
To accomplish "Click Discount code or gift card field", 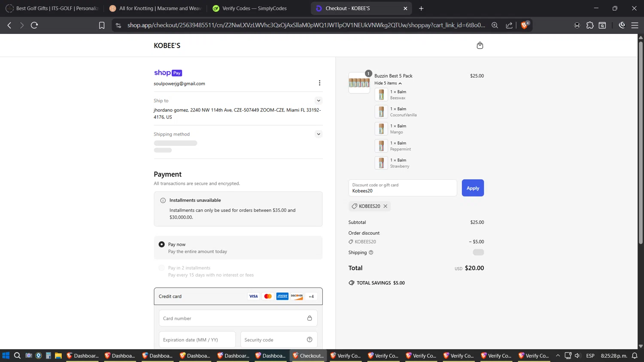I will tap(403, 188).
